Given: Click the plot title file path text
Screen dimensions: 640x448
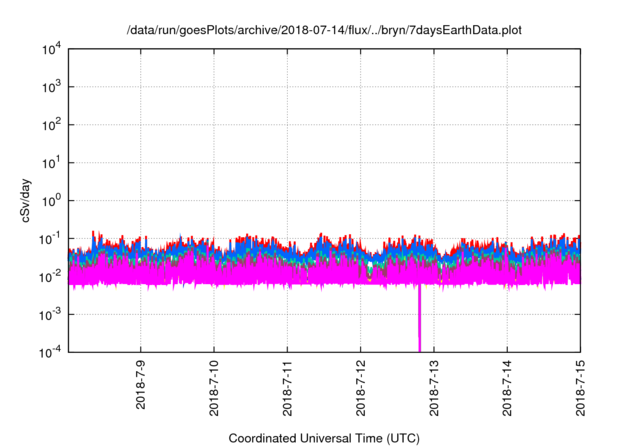Looking at the screenshot, I should pos(324,30).
